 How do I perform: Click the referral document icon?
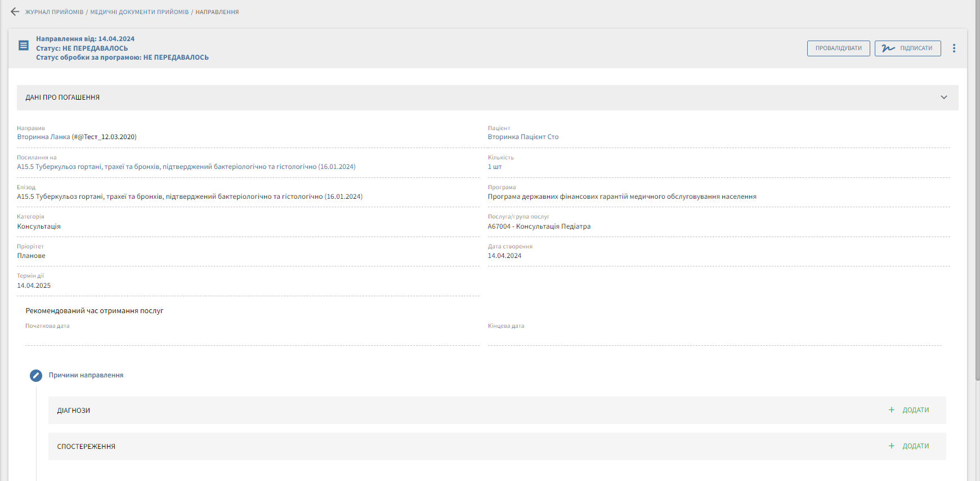tap(24, 46)
